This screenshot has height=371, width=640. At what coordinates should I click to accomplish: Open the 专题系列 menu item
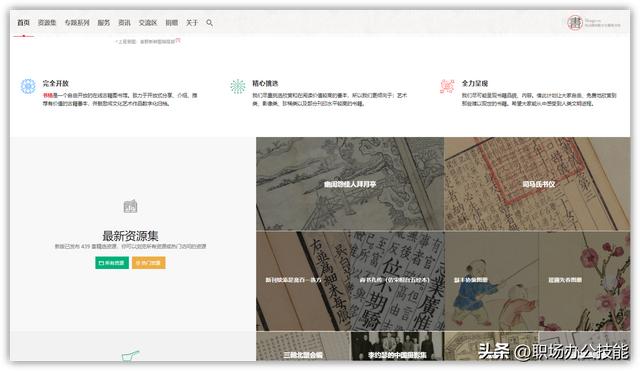tap(77, 23)
